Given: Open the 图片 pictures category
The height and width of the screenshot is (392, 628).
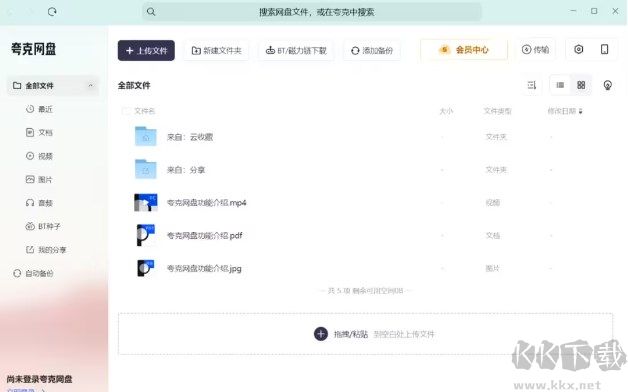Looking at the screenshot, I should pyautogui.click(x=45, y=179).
